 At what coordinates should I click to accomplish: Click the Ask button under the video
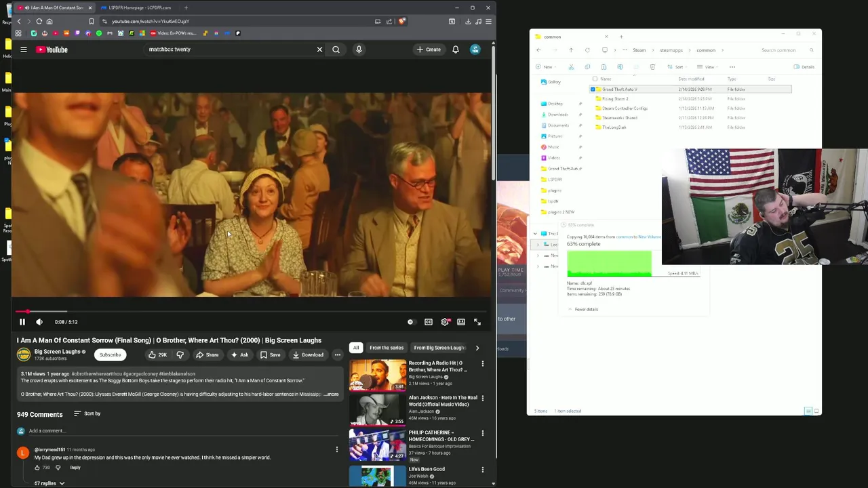click(239, 355)
